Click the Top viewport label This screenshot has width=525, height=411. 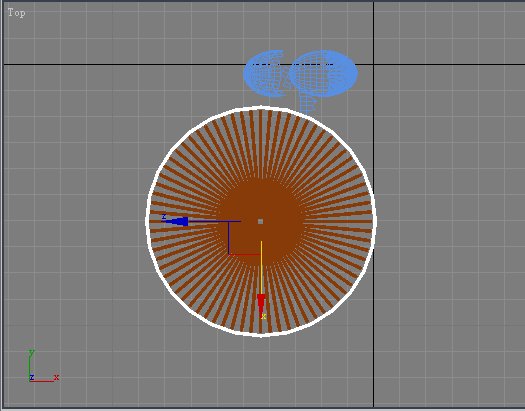(x=16, y=13)
